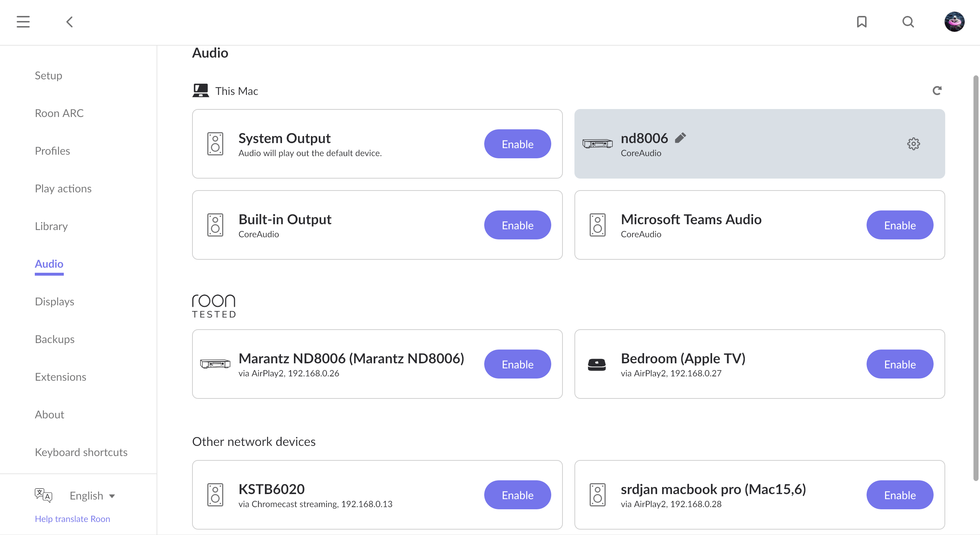Follow the Help translate Roon link
The height and width of the screenshot is (535, 980).
pos(72,519)
